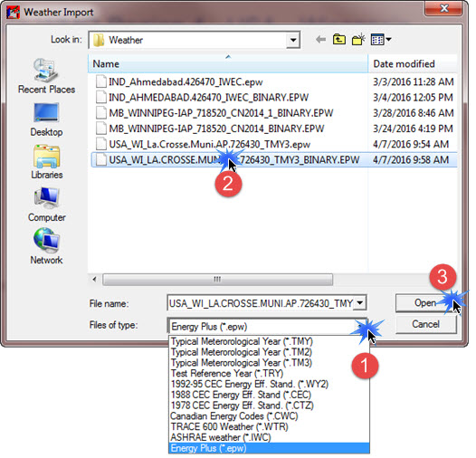The width and height of the screenshot is (476, 458).
Task: Click date 3/3/2016 11:28 AM
Action: click(x=414, y=82)
